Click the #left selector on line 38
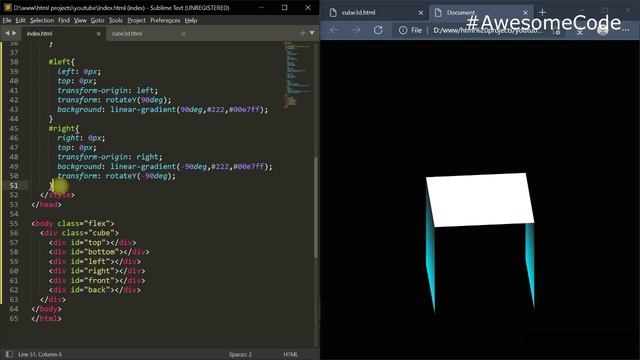Screen dimensions: 640x360 point(62,62)
